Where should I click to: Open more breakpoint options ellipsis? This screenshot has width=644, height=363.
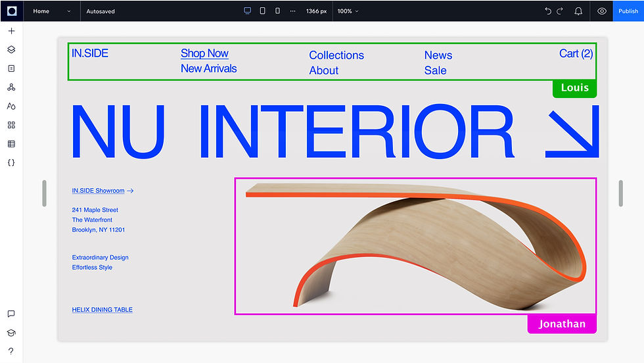click(x=292, y=11)
